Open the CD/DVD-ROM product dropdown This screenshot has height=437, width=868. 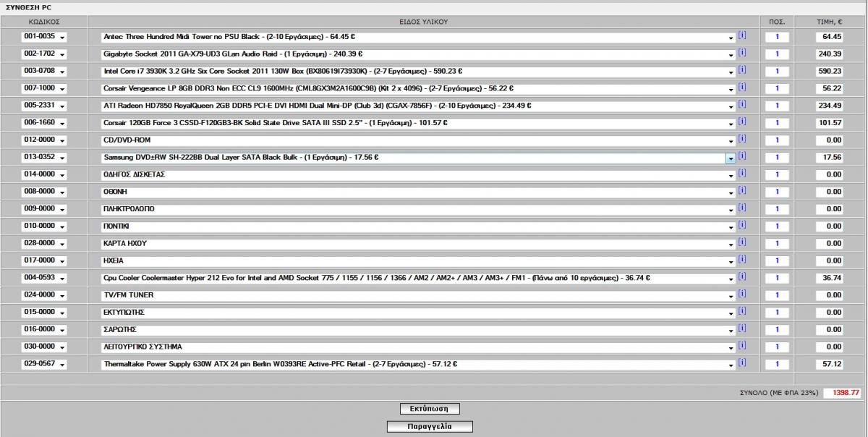pyautogui.click(x=419, y=140)
